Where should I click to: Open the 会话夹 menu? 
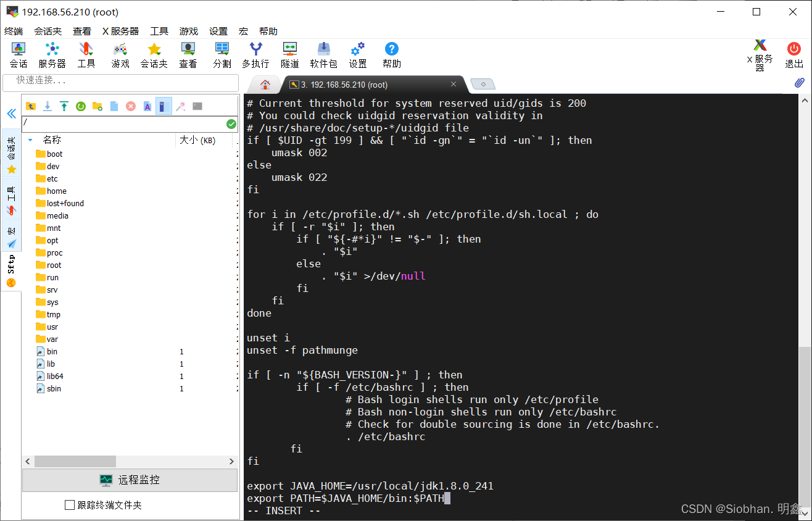(x=48, y=31)
